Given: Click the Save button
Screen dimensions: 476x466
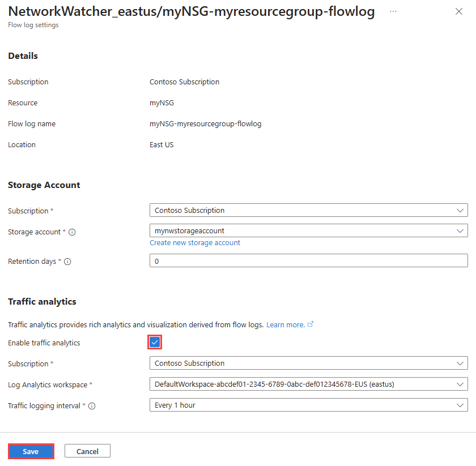Looking at the screenshot, I should (x=31, y=451).
